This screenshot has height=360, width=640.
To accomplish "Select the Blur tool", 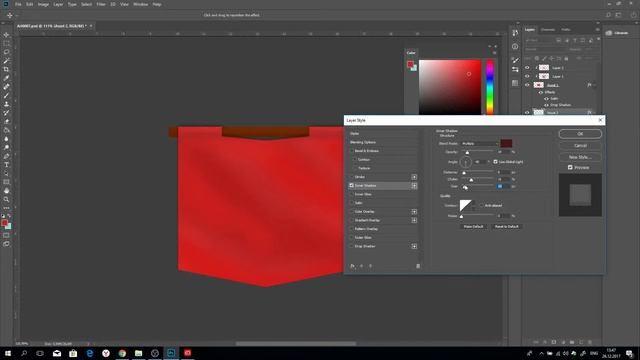I will pyautogui.click(x=6, y=139).
